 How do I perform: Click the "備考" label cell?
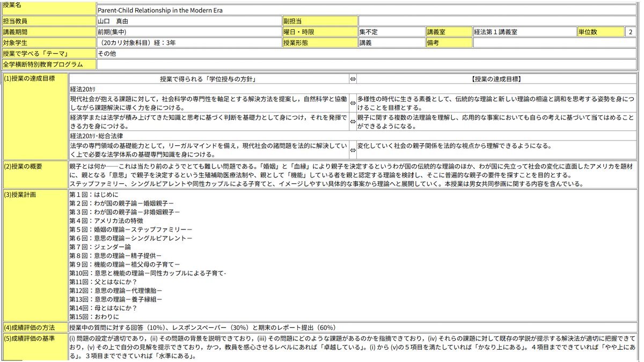(449, 42)
